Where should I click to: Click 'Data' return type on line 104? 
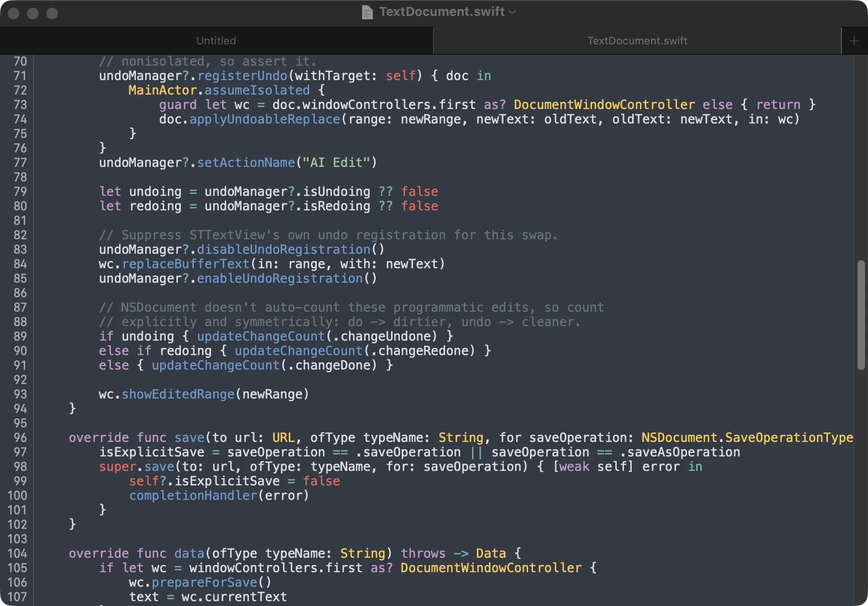tap(491, 553)
